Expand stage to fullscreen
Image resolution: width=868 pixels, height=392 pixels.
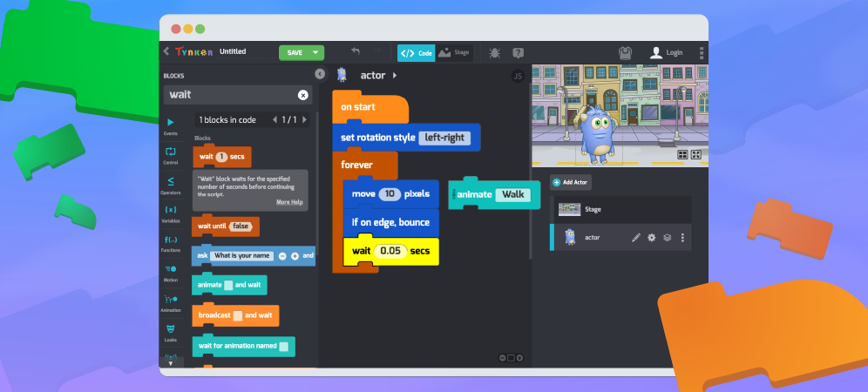(696, 155)
